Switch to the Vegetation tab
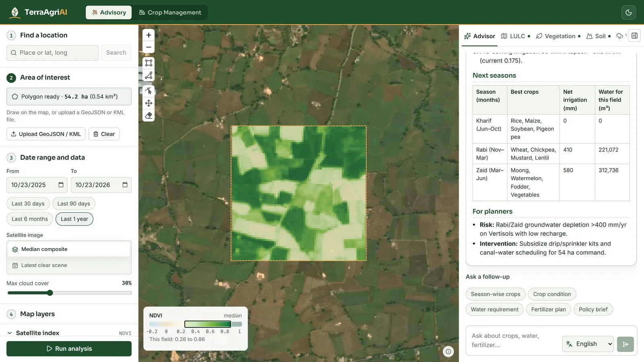This screenshot has width=644, height=362. 558,36
